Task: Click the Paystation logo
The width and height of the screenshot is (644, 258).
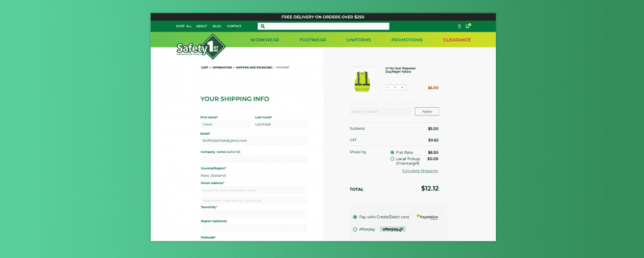Action: 427,217
